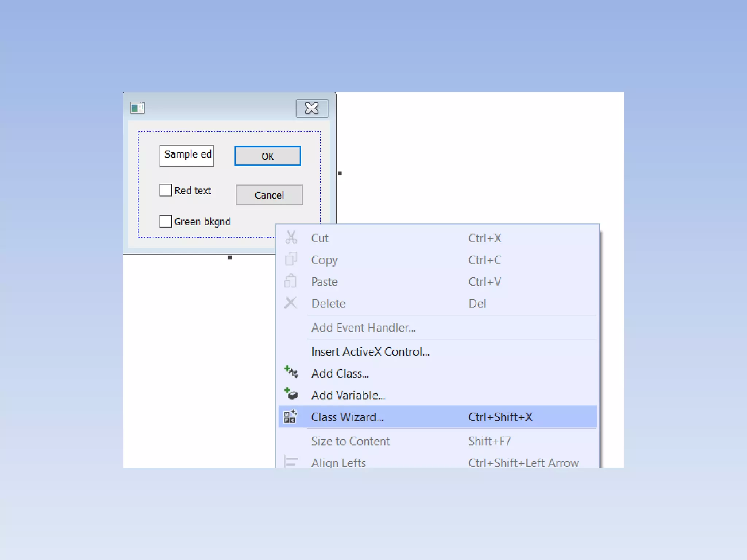Click the Delete X icon in menu

tap(290, 303)
